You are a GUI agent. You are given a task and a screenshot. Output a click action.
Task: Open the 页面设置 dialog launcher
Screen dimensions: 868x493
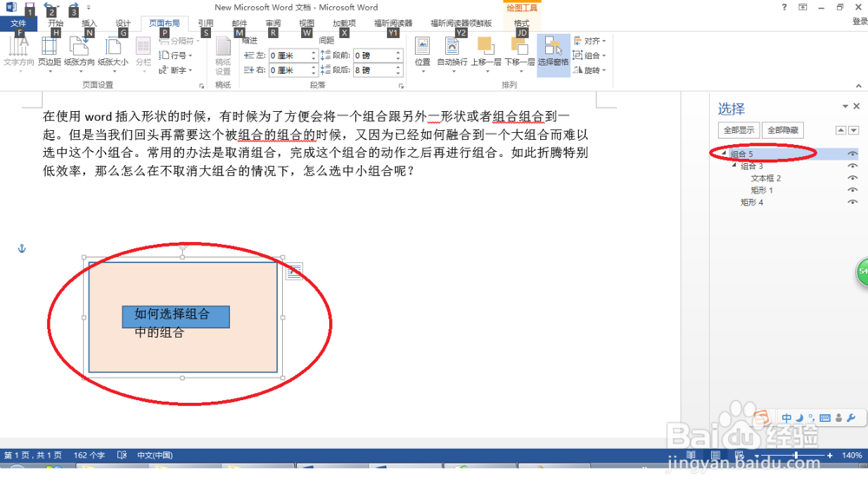tap(201, 86)
